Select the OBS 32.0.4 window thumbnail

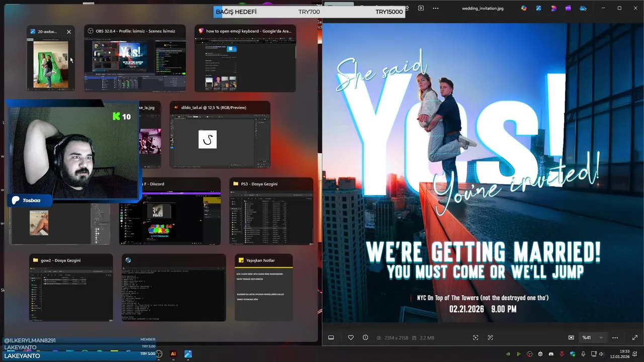135,58
